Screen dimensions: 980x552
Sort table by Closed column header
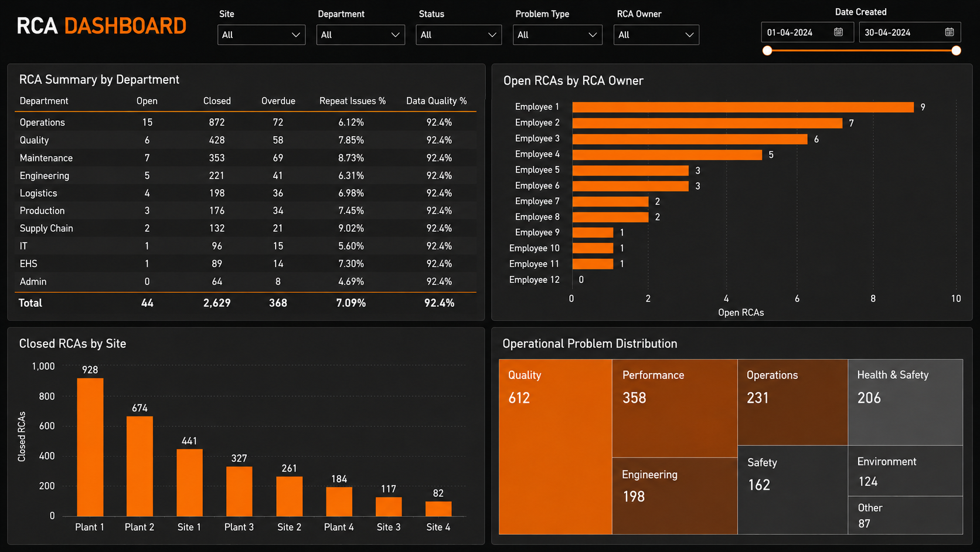point(217,101)
